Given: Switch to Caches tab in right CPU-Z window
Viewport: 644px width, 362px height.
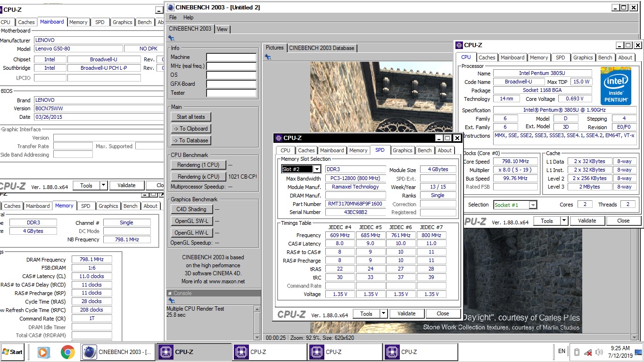Looking at the screenshot, I should tap(487, 58).
